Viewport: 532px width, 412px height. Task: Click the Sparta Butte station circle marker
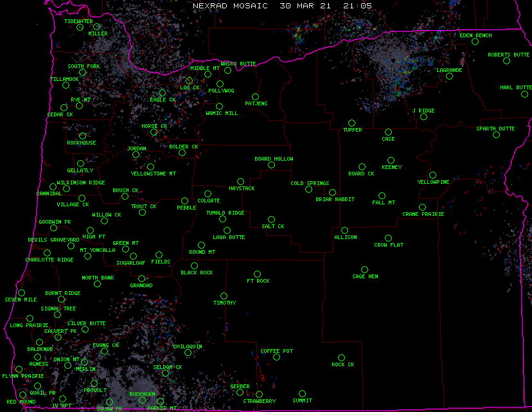(x=496, y=135)
